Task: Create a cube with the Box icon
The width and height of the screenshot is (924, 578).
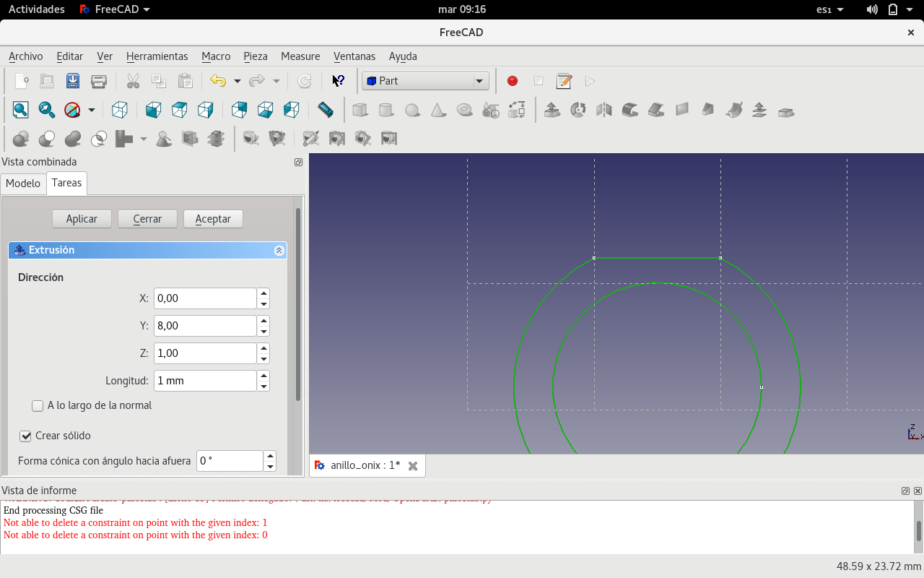Action: tap(360, 110)
